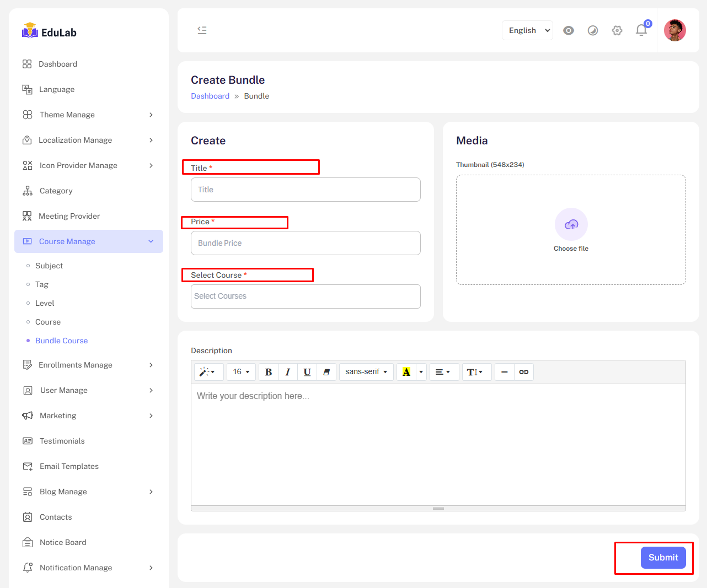Click the eye preview icon in header
The image size is (707, 588).
568,30
